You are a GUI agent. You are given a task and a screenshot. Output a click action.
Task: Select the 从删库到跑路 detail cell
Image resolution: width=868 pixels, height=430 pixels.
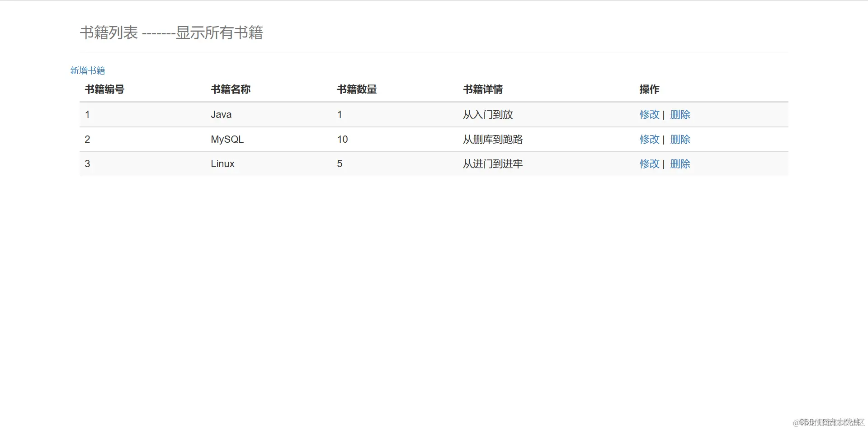coord(493,140)
